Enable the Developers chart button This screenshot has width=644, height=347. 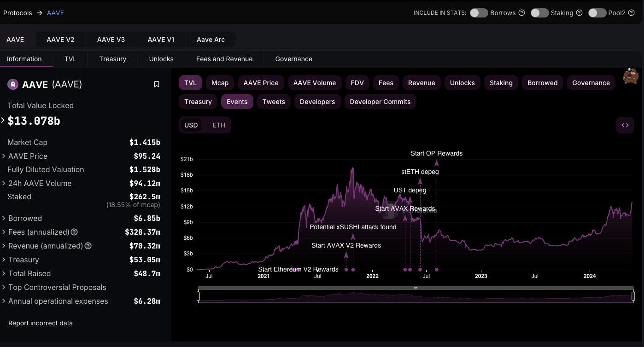(317, 102)
